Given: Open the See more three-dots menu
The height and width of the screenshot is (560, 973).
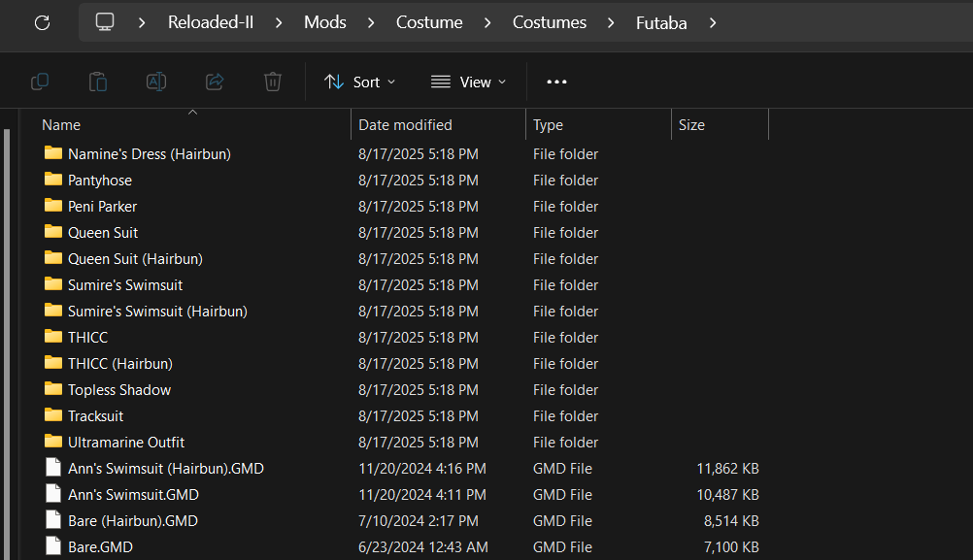Looking at the screenshot, I should [x=556, y=82].
